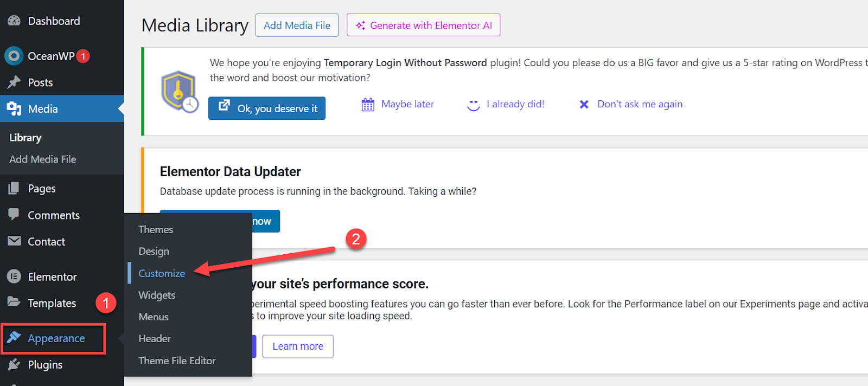This screenshot has height=386, width=868.
Task: Click the OceanWP red notification badge
Action: pyautogui.click(x=83, y=56)
